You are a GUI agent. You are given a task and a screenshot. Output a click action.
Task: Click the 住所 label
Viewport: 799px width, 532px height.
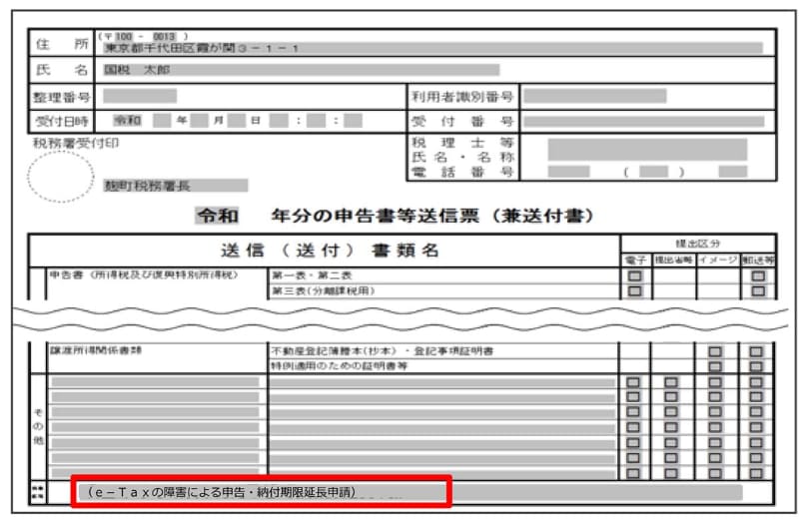tap(62, 44)
